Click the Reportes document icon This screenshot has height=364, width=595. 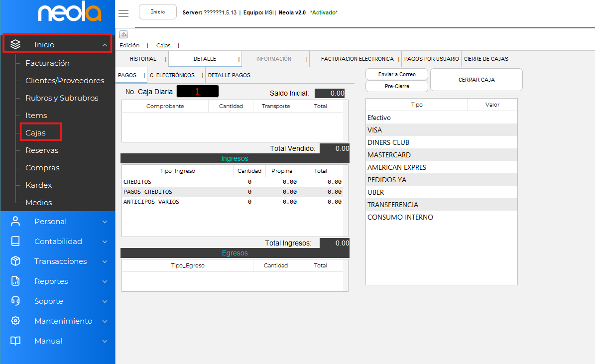[x=15, y=281]
